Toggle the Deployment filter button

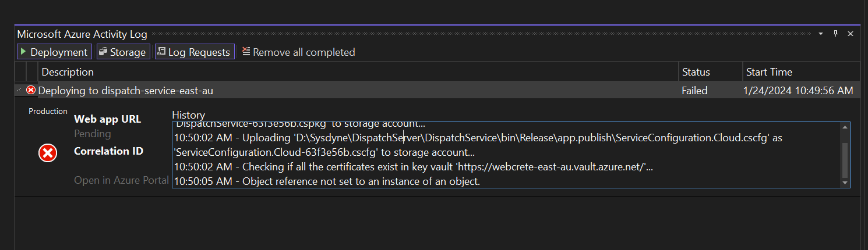coord(54,52)
